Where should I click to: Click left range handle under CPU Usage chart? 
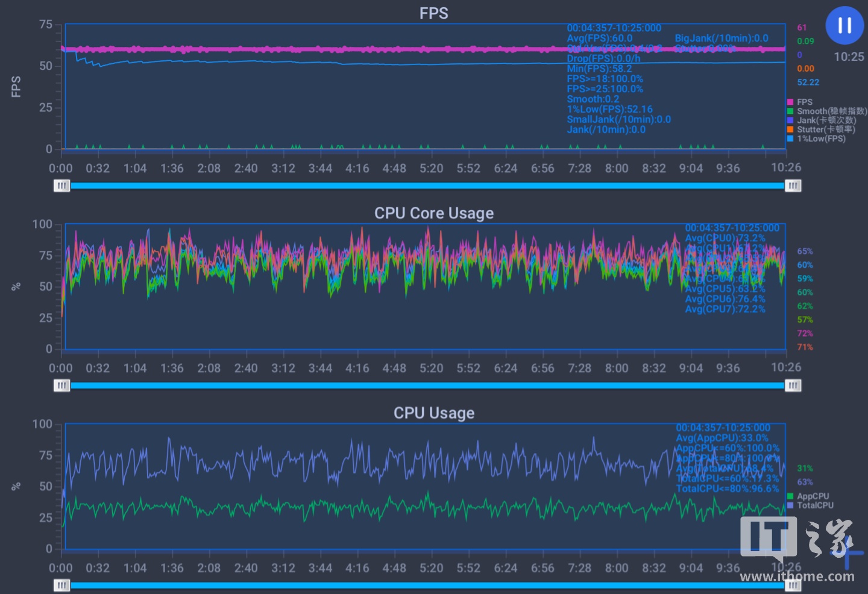61,585
